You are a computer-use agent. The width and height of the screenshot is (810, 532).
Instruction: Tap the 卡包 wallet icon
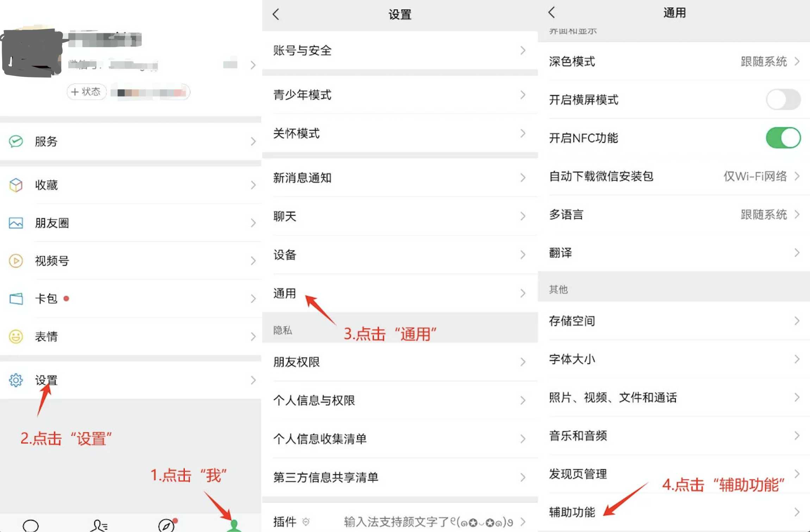16,299
